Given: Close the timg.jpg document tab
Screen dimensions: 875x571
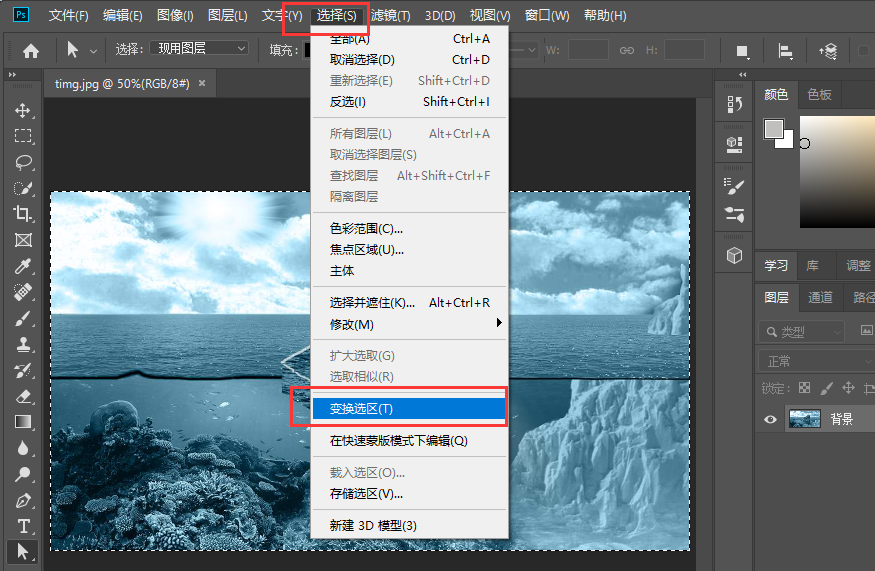Looking at the screenshot, I should 202,83.
